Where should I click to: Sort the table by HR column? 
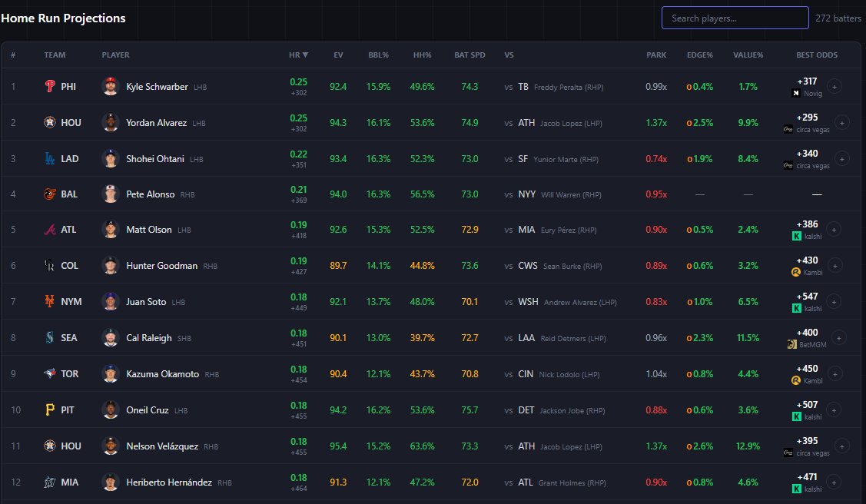pyautogui.click(x=298, y=55)
